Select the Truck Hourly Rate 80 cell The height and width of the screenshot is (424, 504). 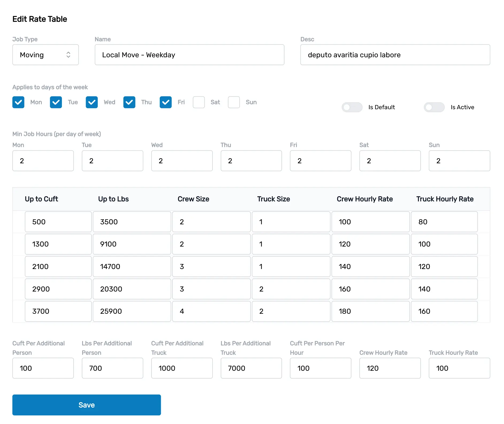pyautogui.click(x=444, y=222)
